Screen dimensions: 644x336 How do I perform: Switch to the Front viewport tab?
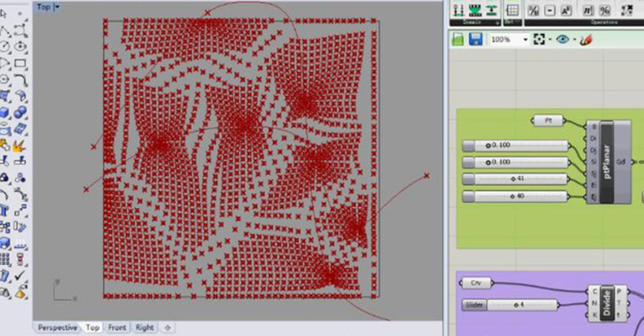(x=117, y=328)
